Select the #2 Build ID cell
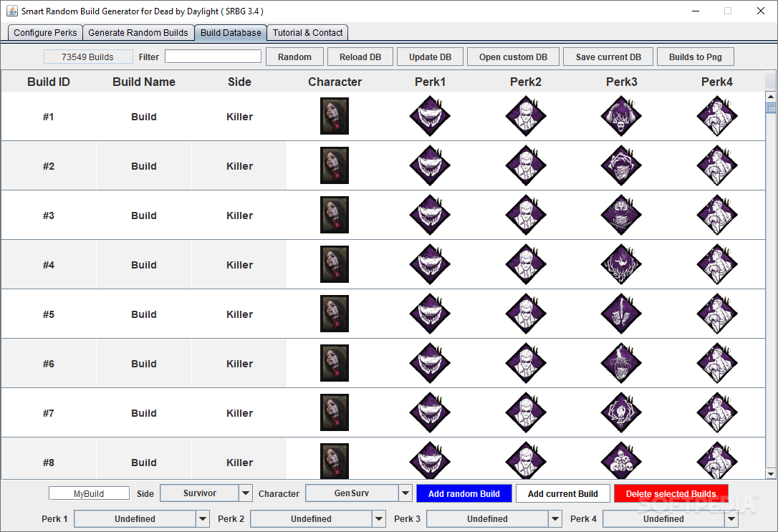The image size is (778, 532). 49,166
